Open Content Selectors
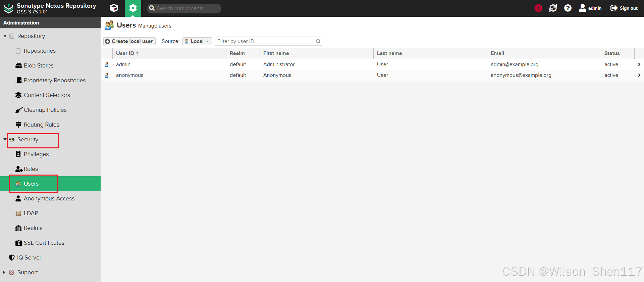The height and width of the screenshot is (282, 644). tap(47, 95)
